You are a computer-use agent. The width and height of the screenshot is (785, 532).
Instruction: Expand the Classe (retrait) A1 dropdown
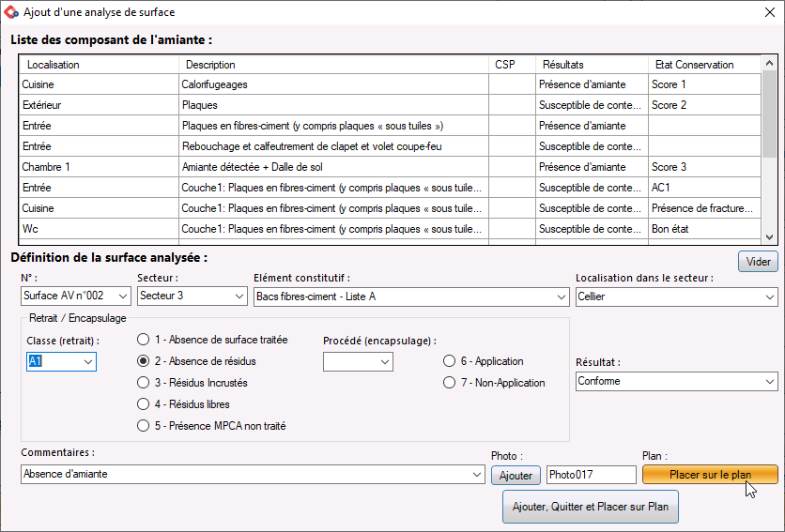[61, 361]
